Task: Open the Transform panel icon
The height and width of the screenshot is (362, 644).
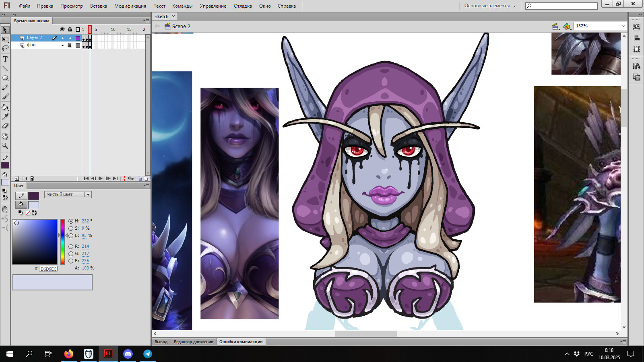Action: [x=637, y=49]
